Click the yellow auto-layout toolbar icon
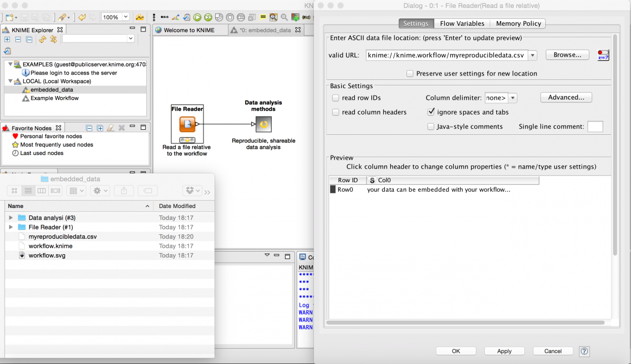The width and height of the screenshot is (631, 364). (x=139, y=17)
